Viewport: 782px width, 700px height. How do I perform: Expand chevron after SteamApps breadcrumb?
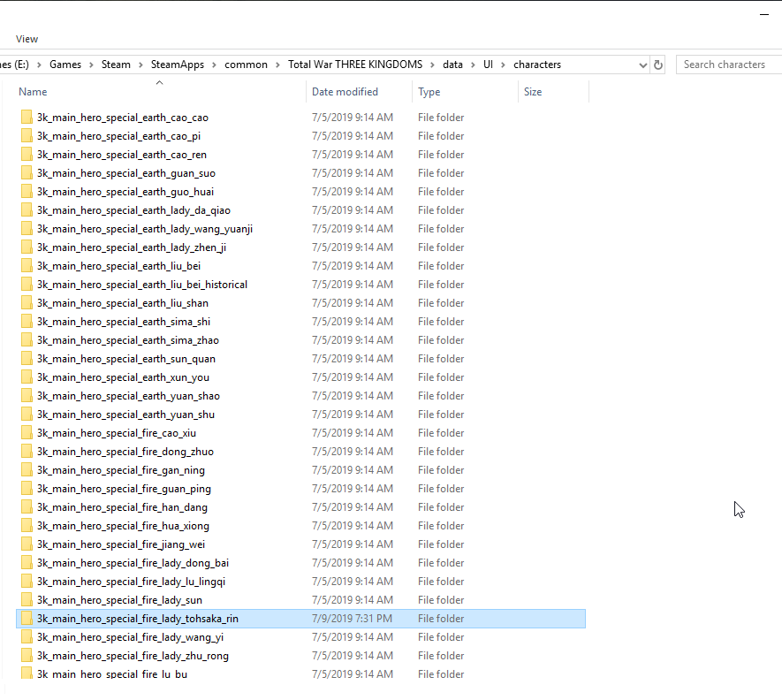click(x=214, y=65)
